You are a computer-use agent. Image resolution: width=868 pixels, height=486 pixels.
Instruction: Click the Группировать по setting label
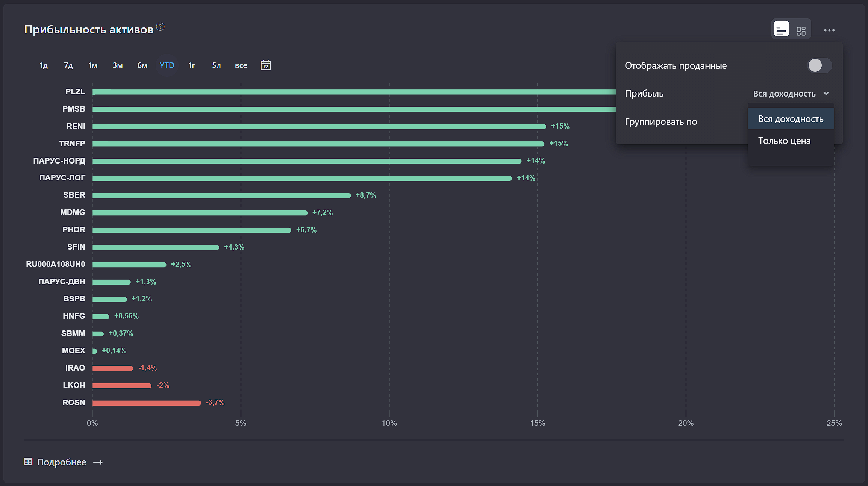pyautogui.click(x=661, y=122)
